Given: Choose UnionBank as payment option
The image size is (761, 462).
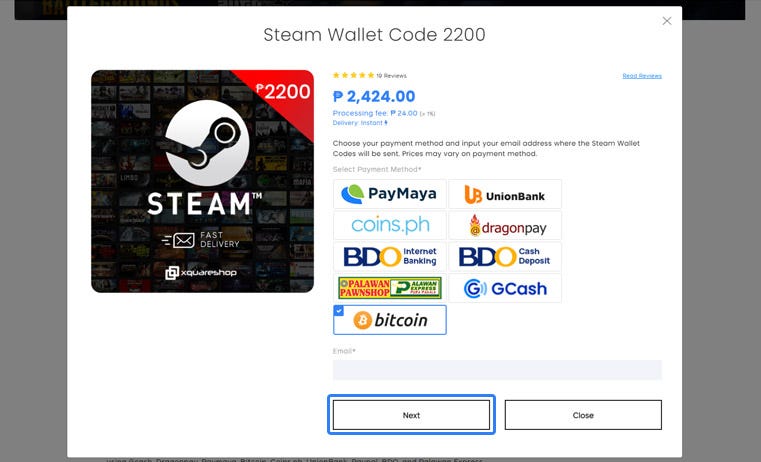Looking at the screenshot, I should (505, 194).
